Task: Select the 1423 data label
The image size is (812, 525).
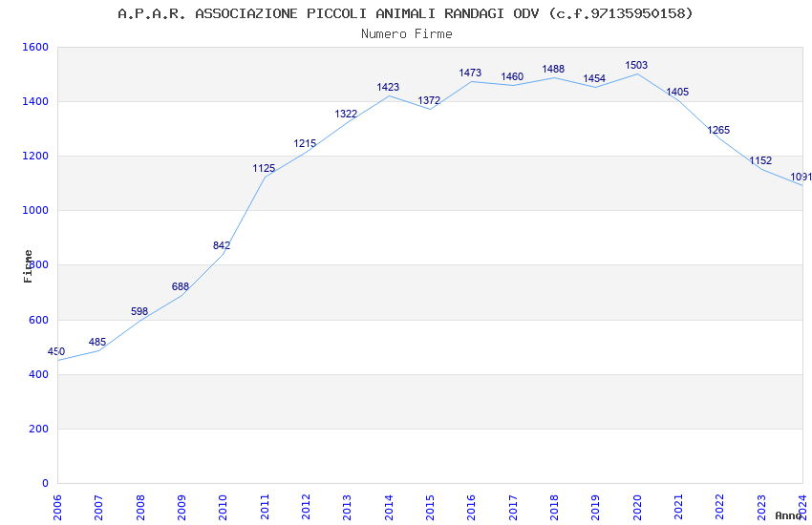Action: (388, 87)
